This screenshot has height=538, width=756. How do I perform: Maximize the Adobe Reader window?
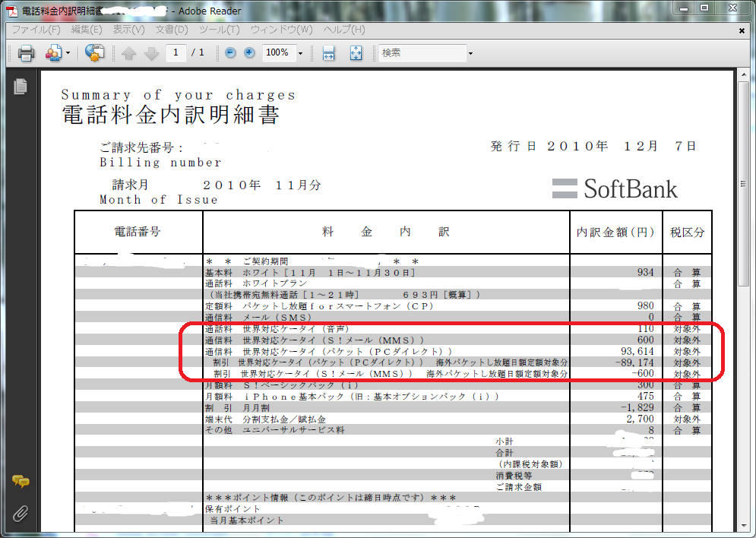pos(704,8)
